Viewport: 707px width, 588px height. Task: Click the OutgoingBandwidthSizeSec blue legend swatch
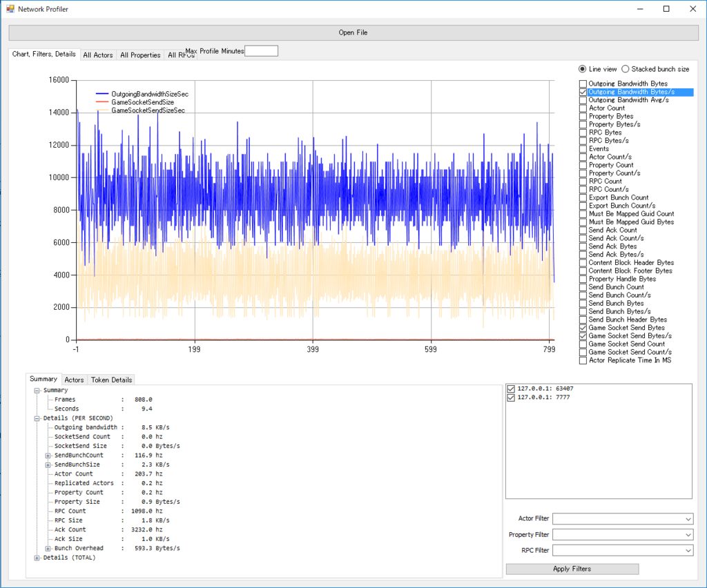(102, 94)
